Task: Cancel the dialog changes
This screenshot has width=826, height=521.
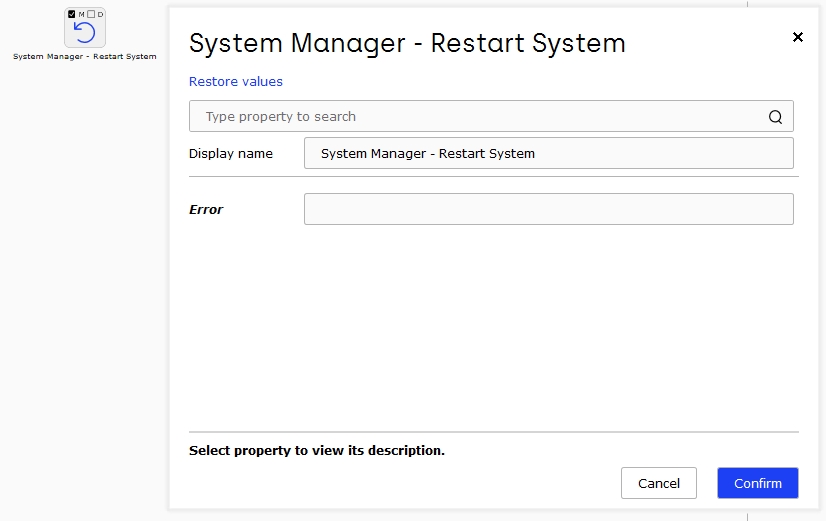Action: click(658, 483)
